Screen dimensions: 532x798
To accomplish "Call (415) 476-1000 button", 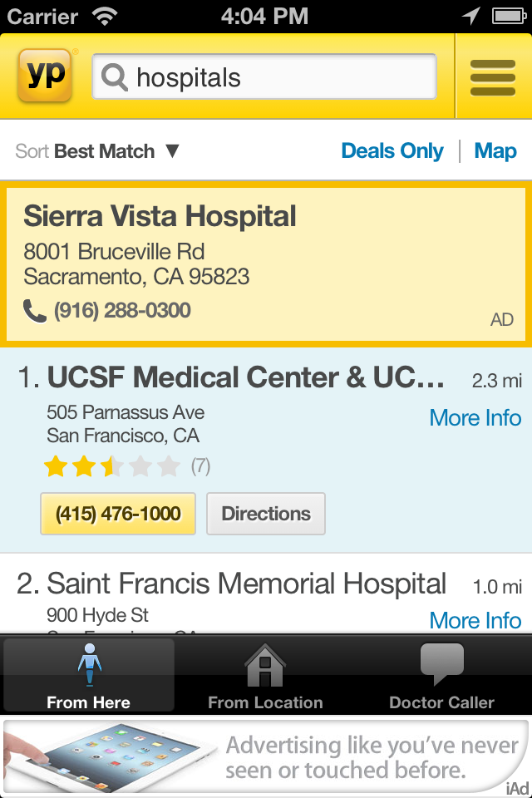I will (117, 514).
